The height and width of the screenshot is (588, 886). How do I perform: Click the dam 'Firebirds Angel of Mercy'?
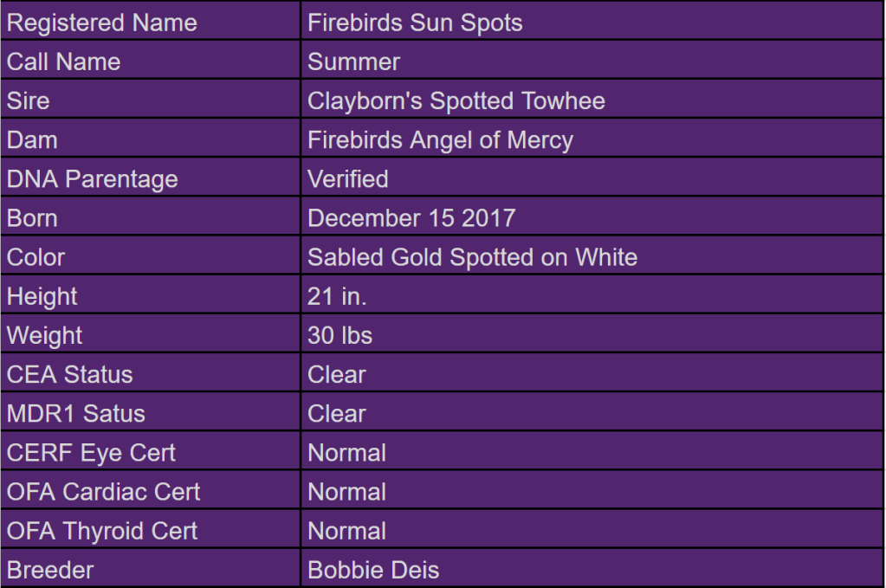440,140
